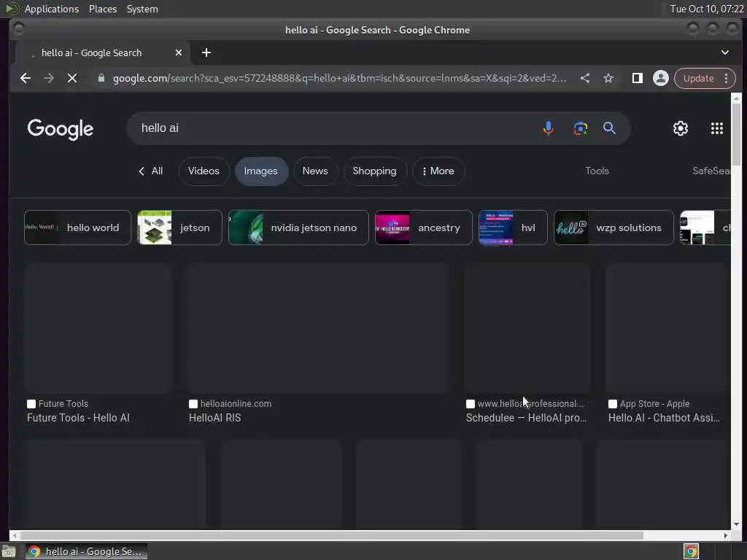Click the magnifier search button

609,128
